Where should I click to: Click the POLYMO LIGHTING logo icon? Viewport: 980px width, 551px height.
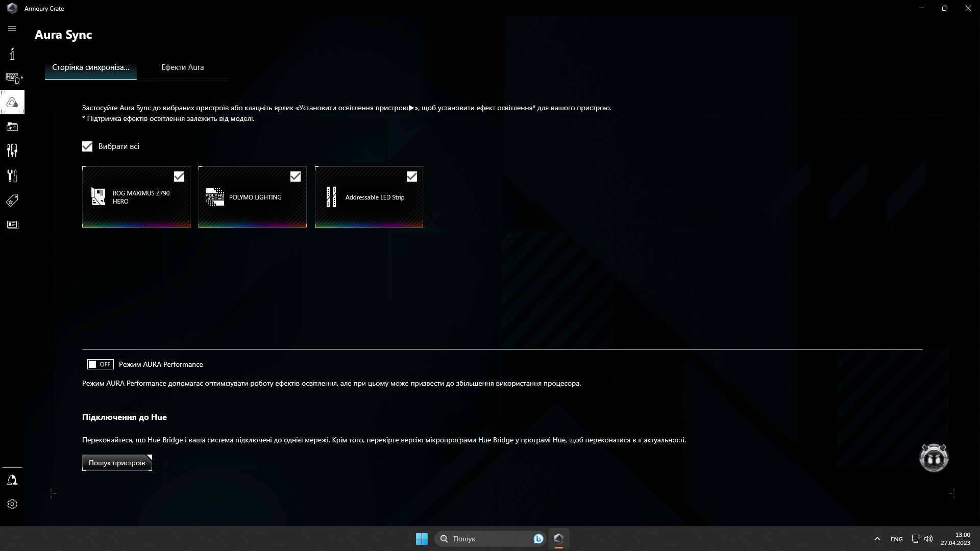215,197
